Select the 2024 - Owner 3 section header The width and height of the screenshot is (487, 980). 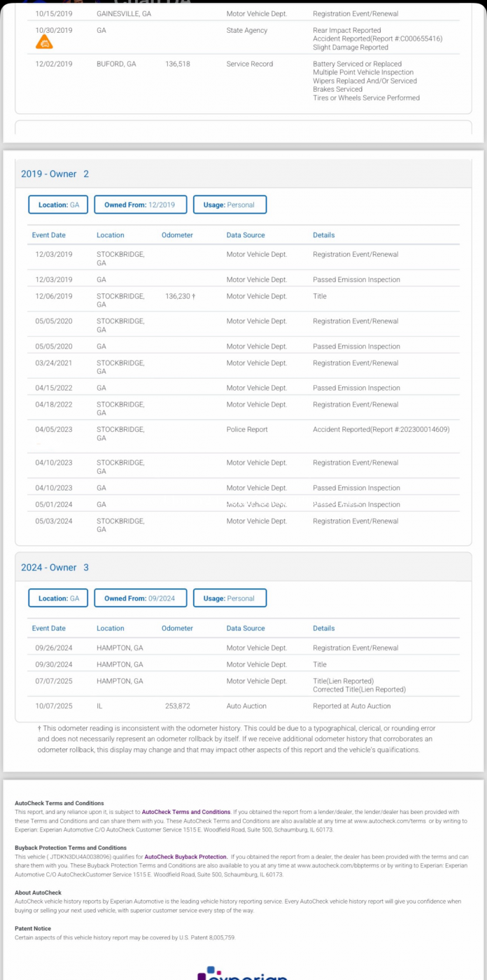point(55,568)
